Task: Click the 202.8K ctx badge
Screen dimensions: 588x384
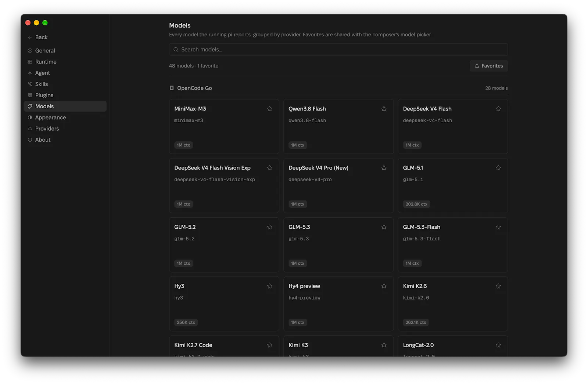Action: coord(416,204)
